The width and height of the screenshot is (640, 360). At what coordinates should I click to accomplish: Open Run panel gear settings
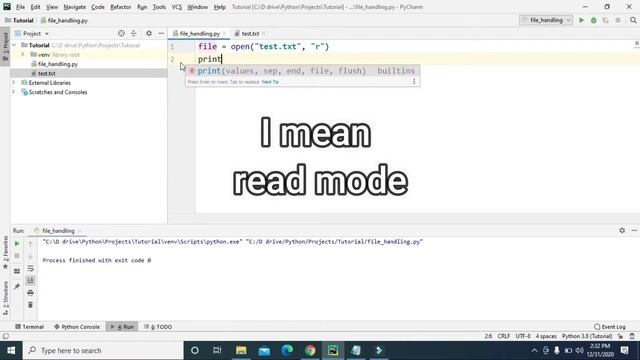click(x=622, y=231)
